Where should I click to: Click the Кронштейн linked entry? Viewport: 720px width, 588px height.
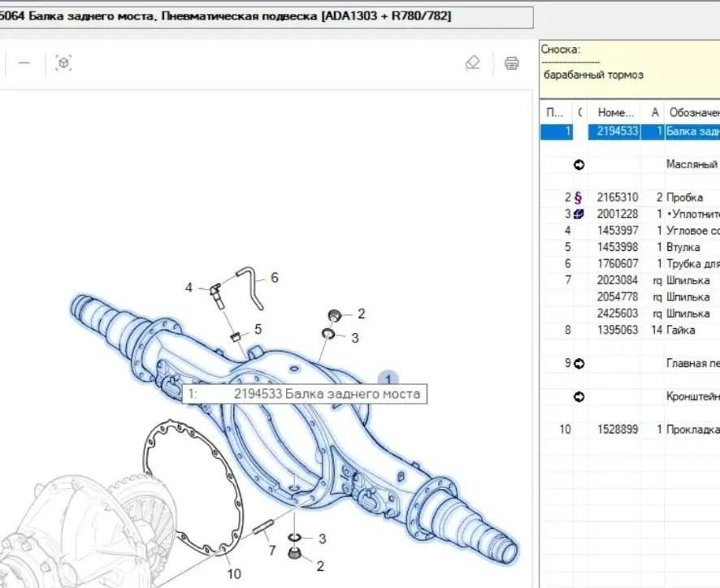pyautogui.click(x=692, y=396)
